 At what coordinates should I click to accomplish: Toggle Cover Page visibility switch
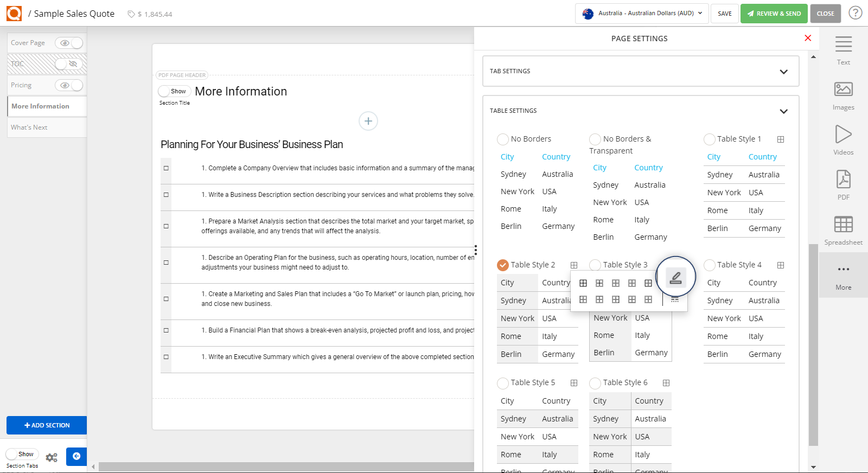pos(69,43)
